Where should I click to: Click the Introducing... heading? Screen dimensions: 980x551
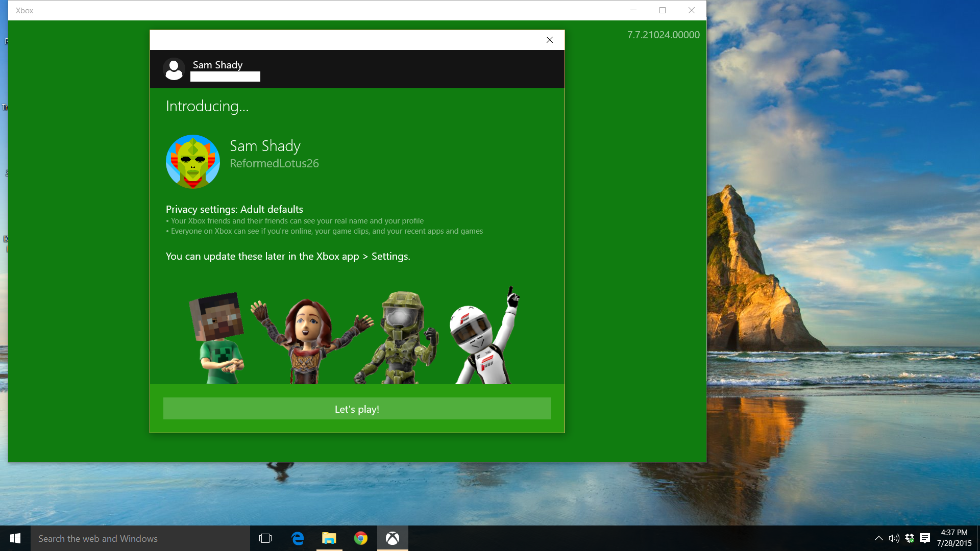207,106
